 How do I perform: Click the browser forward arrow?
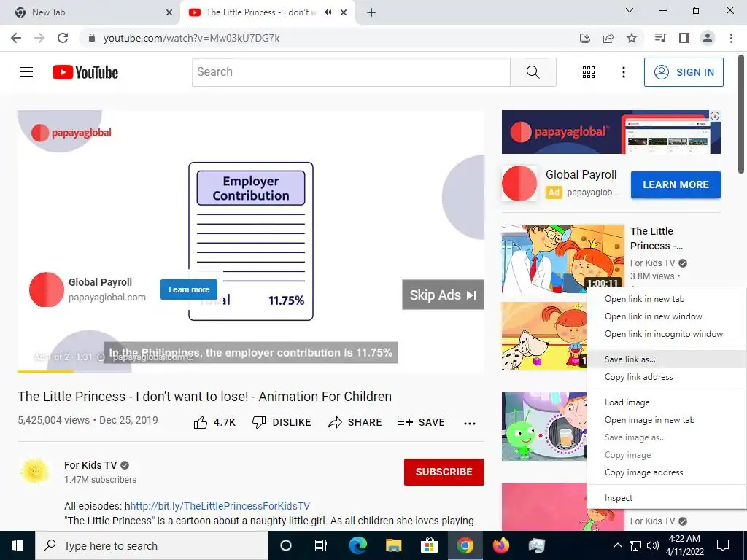pyautogui.click(x=39, y=38)
